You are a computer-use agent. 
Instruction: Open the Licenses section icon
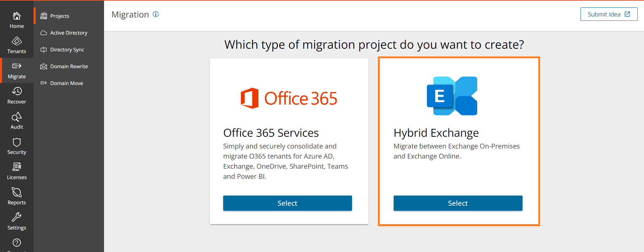pyautogui.click(x=17, y=167)
